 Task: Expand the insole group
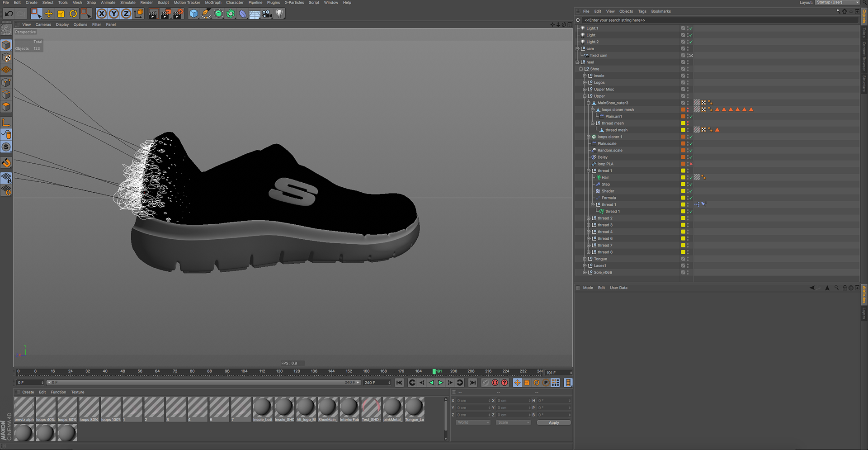[x=585, y=76]
